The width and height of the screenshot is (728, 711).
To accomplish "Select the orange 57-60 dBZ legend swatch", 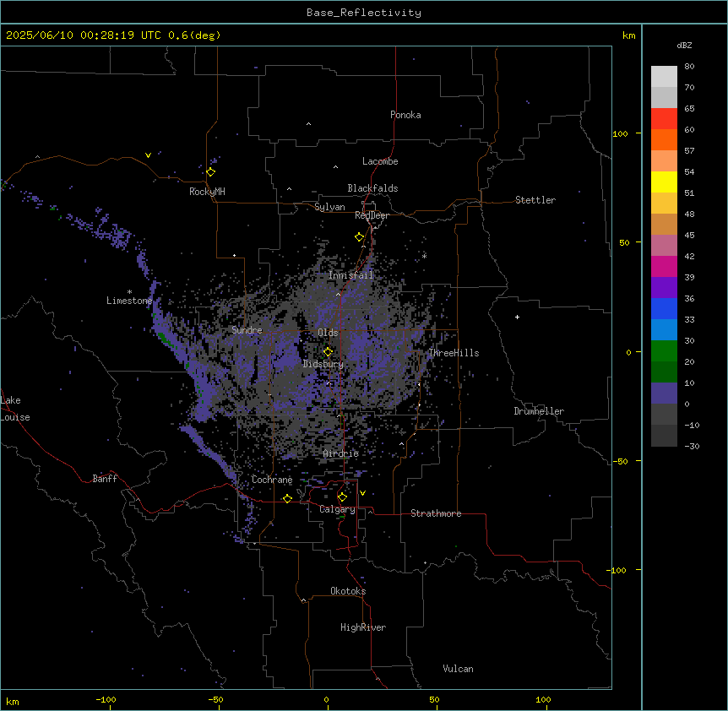I will pyautogui.click(x=664, y=139).
